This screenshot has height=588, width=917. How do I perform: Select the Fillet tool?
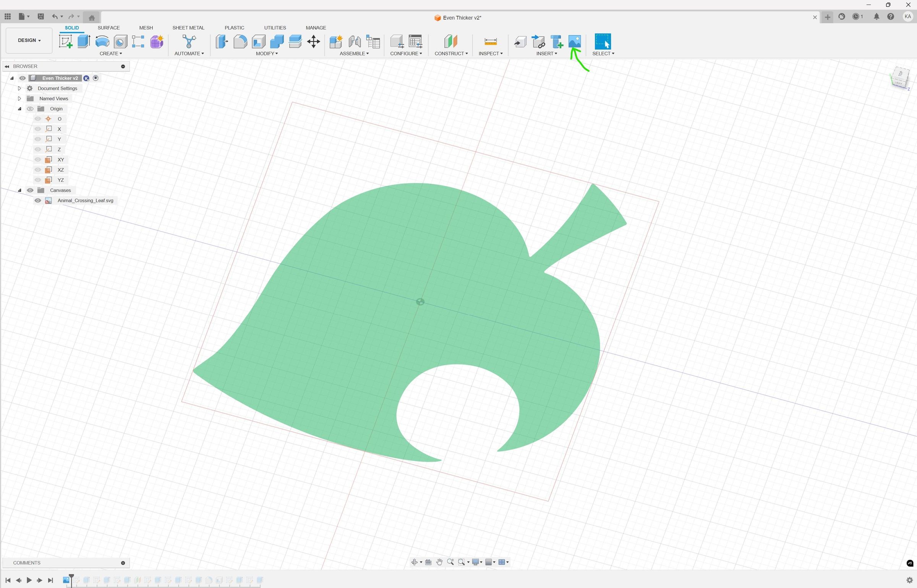click(240, 42)
